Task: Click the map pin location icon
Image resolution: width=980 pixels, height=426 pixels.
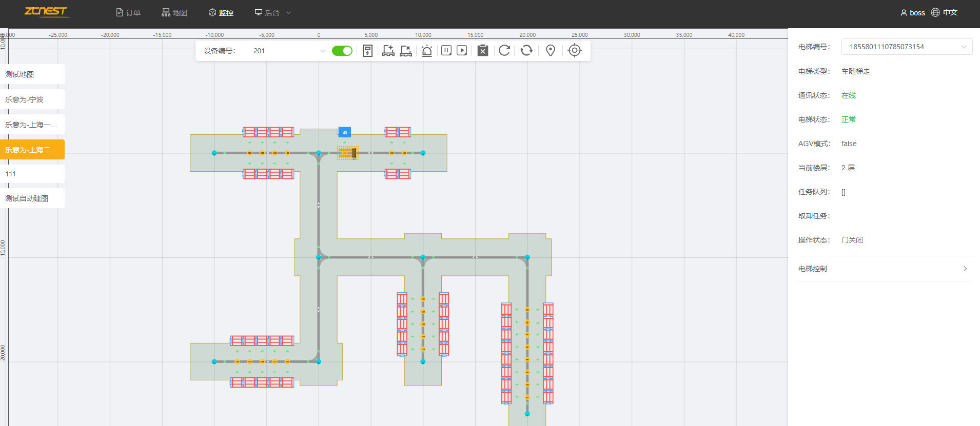Action: (x=551, y=50)
